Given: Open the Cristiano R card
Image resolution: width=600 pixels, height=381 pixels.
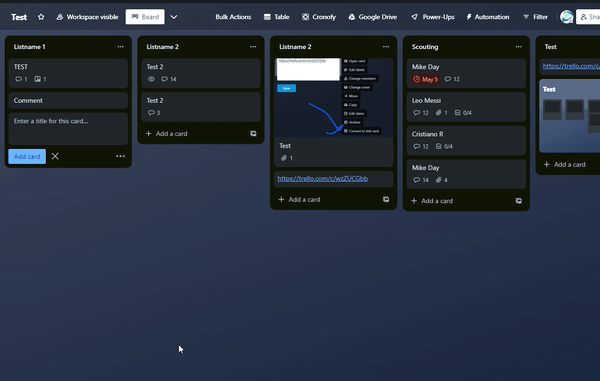Looking at the screenshot, I should (466, 140).
